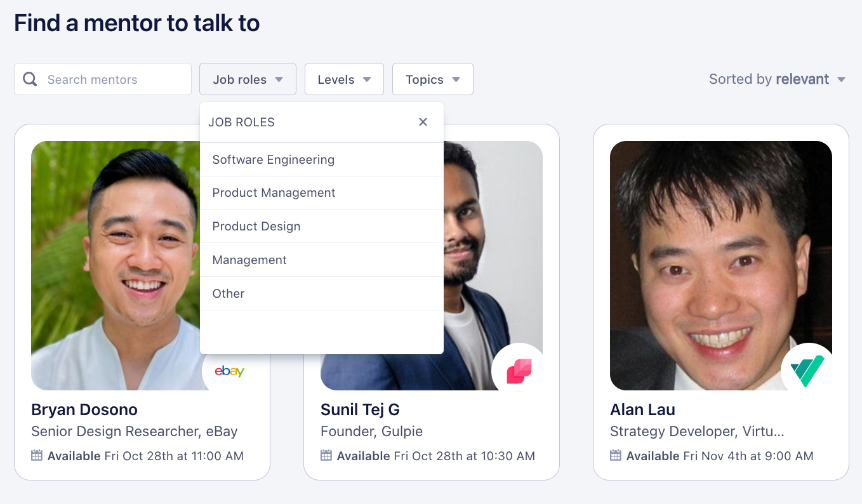Click the pink Gulpie logo badge
The image size is (862, 504).
pos(519,369)
